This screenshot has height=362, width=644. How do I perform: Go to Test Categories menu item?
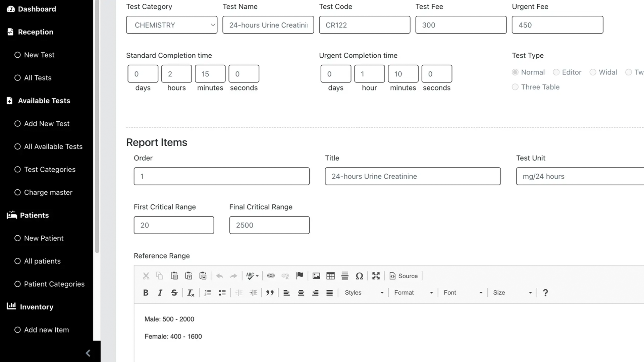(50, 170)
